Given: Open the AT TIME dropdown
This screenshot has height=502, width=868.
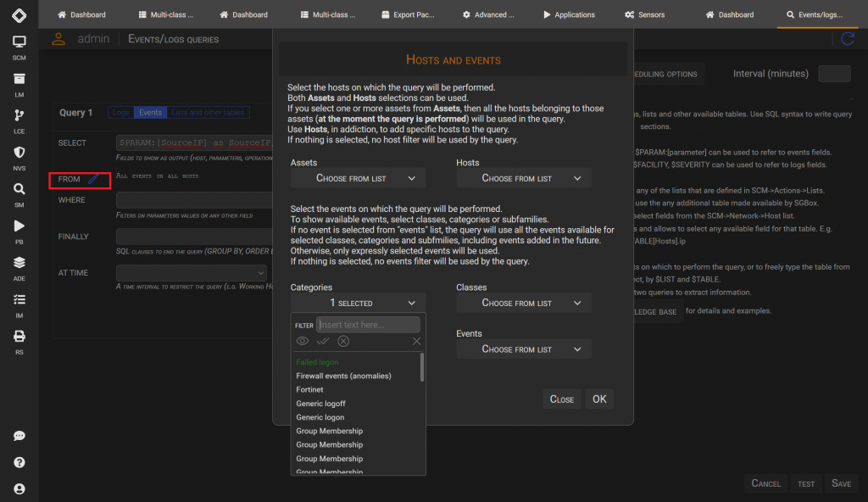Looking at the screenshot, I should [192, 272].
